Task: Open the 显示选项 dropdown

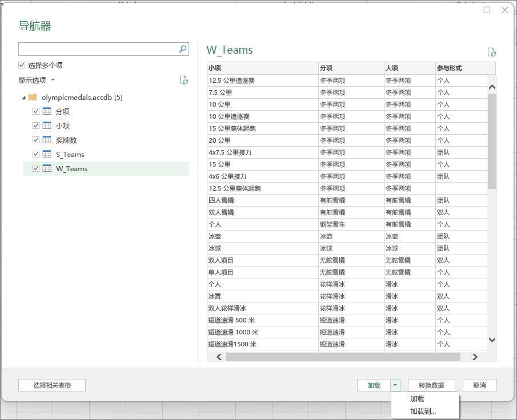Action: coord(37,80)
